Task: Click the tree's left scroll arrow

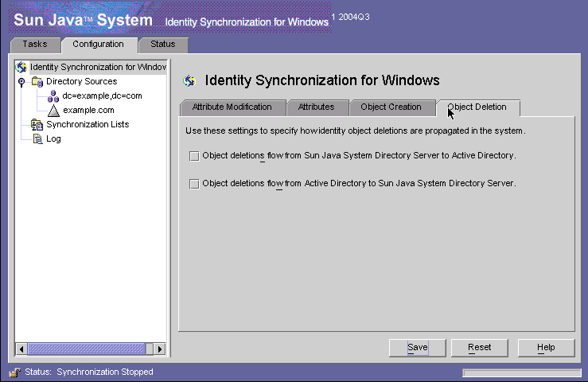Action: point(21,349)
